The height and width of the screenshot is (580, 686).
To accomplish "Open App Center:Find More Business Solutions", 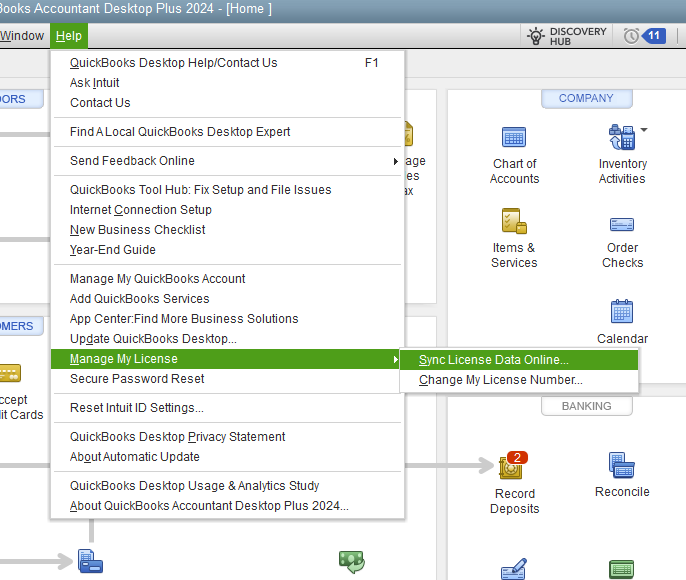I will click(x=227, y=319).
